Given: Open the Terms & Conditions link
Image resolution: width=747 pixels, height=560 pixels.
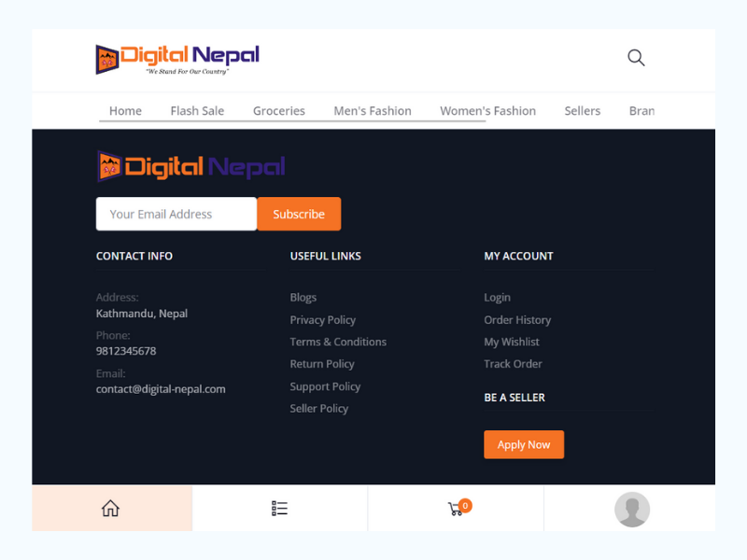Looking at the screenshot, I should (x=338, y=342).
